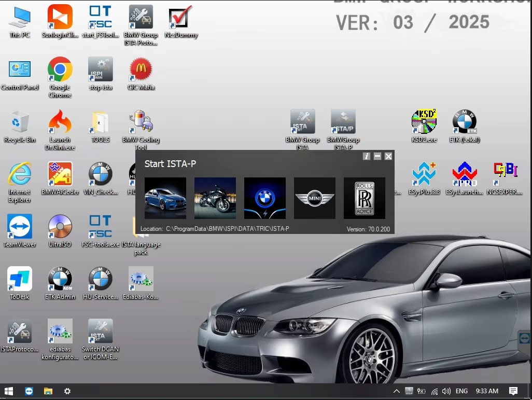Open File Explorer from taskbar
Image resolution: width=532 pixels, height=400 pixels.
pyautogui.click(x=48, y=391)
